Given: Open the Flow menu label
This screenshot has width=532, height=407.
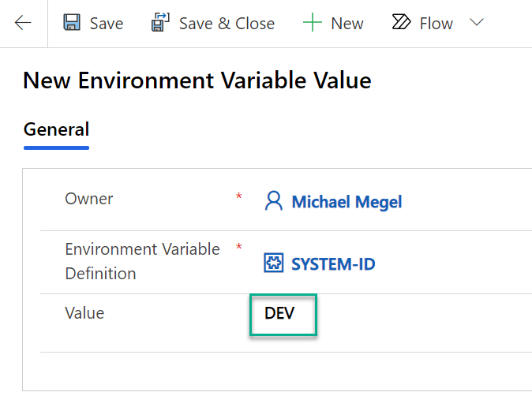Looking at the screenshot, I should click(x=436, y=24).
